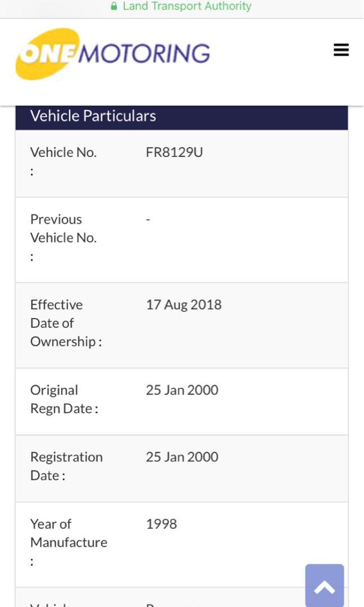Image resolution: width=364 pixels, height=607 pixels.
Task: Tap Land Transport Authority address text
Action: click(x=187, y=7)
